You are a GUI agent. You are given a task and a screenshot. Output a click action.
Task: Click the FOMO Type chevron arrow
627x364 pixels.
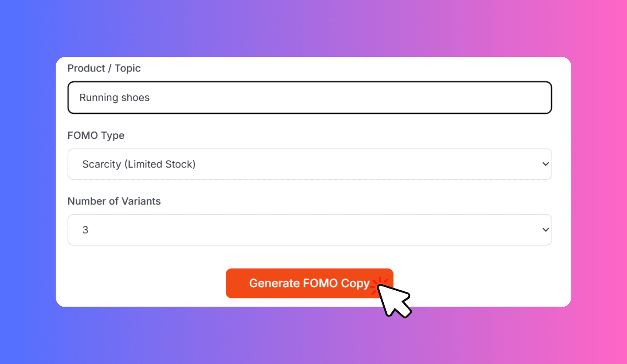[x=545, y=164]
